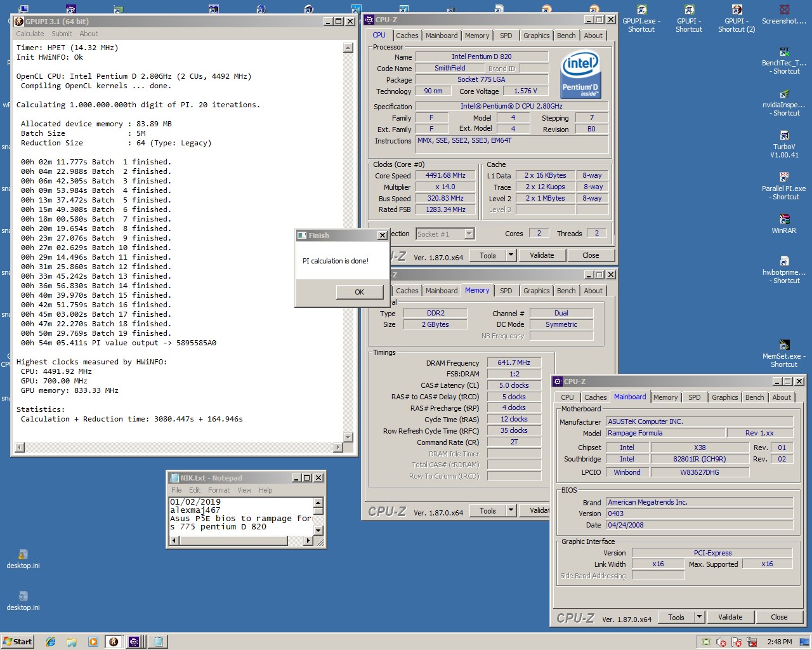The height and width of the screenshot is (650, 812).
Task: Open Tools dropdown arrow in the CPU tab window
Action: [511, 255]
